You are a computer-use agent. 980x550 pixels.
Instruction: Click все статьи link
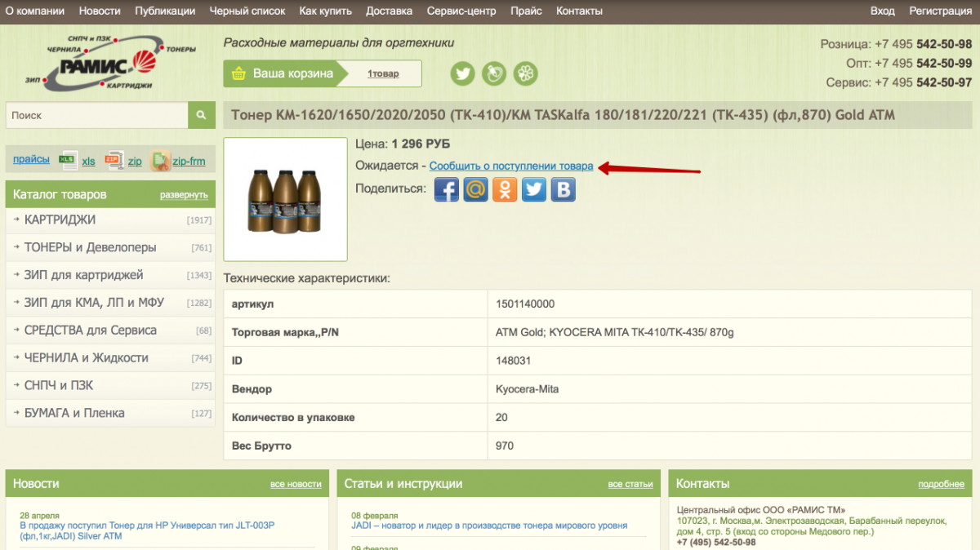pos(630,484)
